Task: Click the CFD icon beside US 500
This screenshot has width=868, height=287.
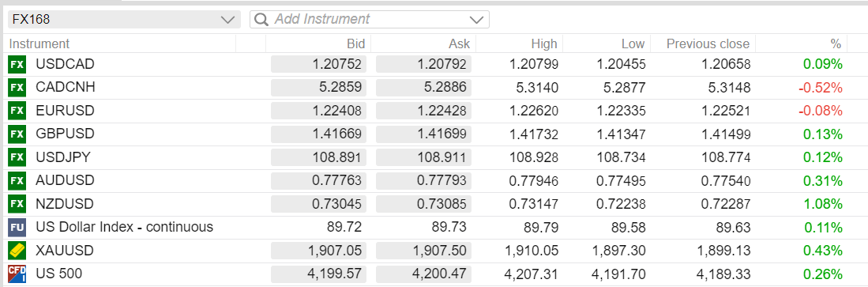Action: click(x=17, y=274)
